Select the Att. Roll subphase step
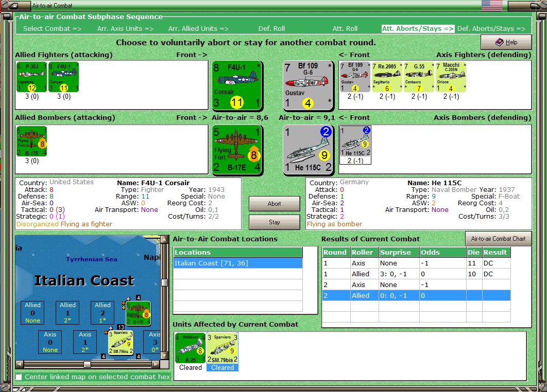 click(345, 29)
